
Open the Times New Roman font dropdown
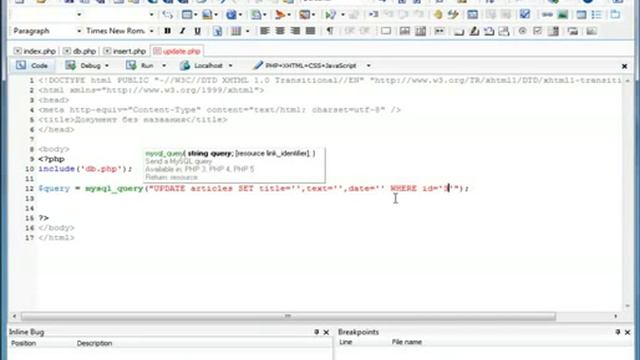click(151, 31)
